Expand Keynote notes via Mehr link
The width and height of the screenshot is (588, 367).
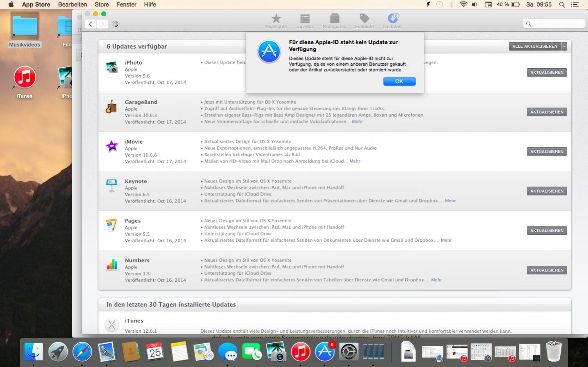click(450, 201)
